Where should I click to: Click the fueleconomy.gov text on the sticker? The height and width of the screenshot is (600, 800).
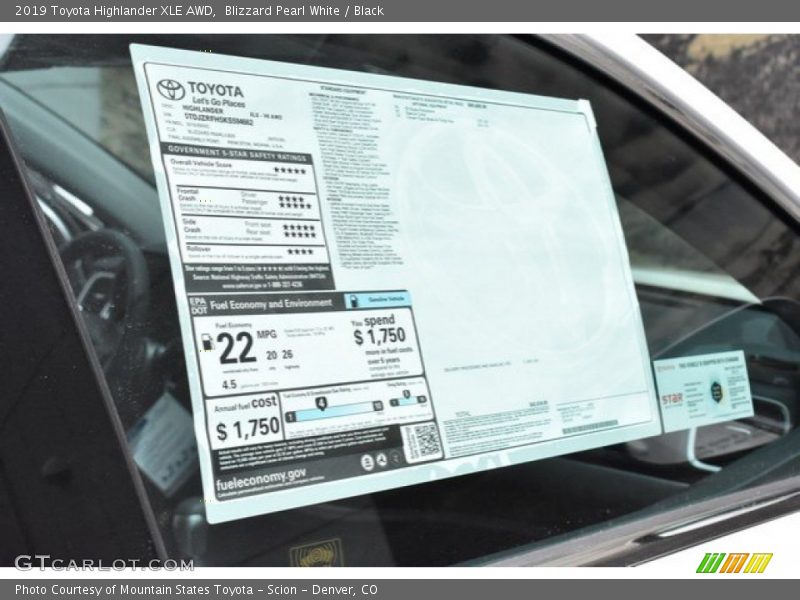(261, 480)
